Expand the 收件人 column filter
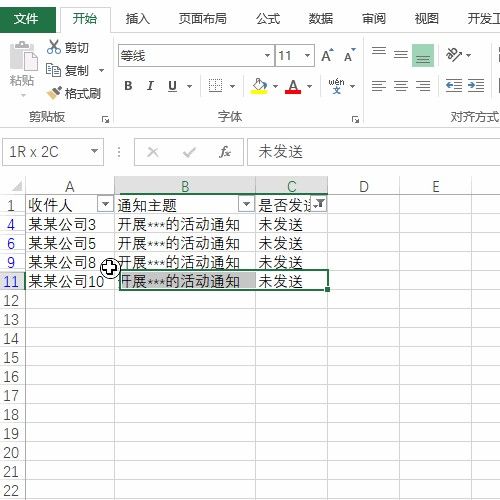The image size is (500, 500). [105, 204]
